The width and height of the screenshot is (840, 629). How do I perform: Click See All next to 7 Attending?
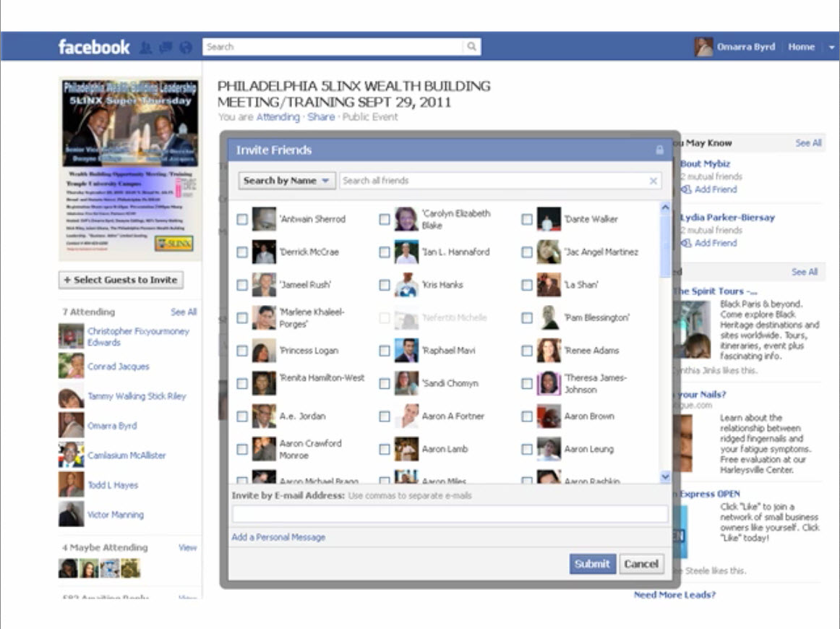click(184, 312)
